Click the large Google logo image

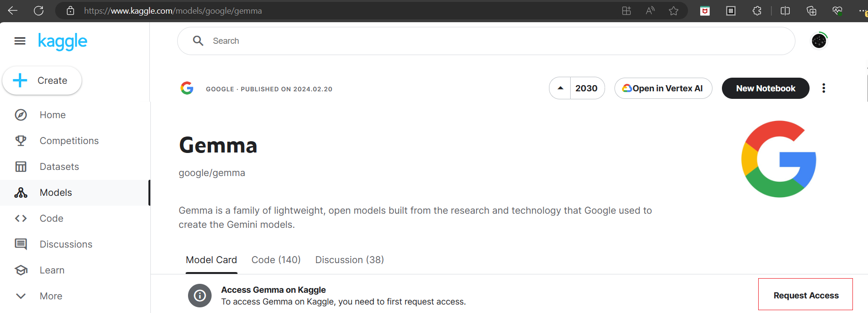click(x=778, y=159)
